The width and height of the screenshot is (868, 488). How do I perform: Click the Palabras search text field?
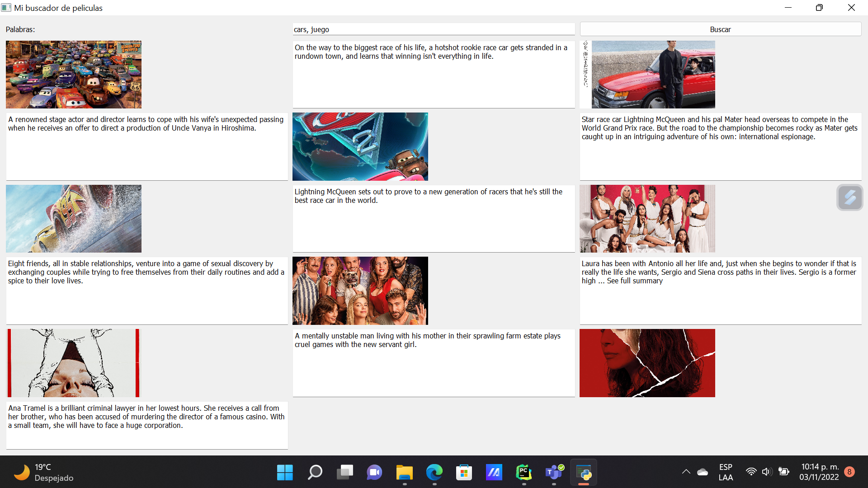(433, 29)
